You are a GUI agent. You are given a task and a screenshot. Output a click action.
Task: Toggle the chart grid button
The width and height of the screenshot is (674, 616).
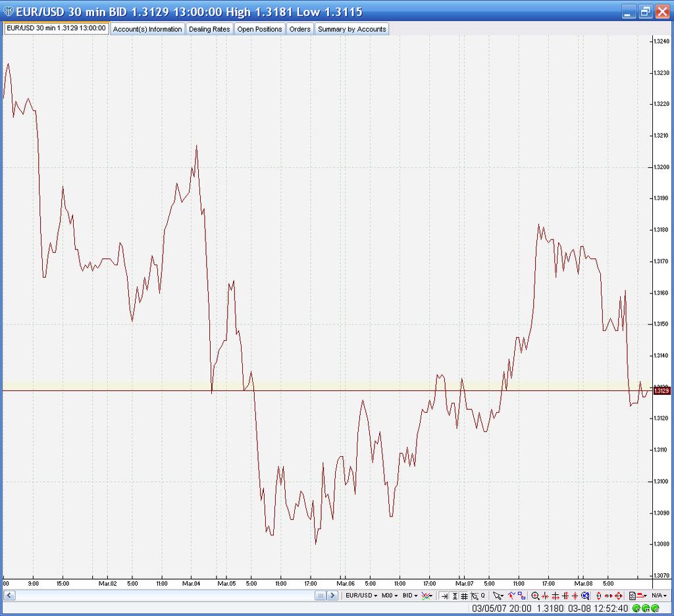pos(464,596)
